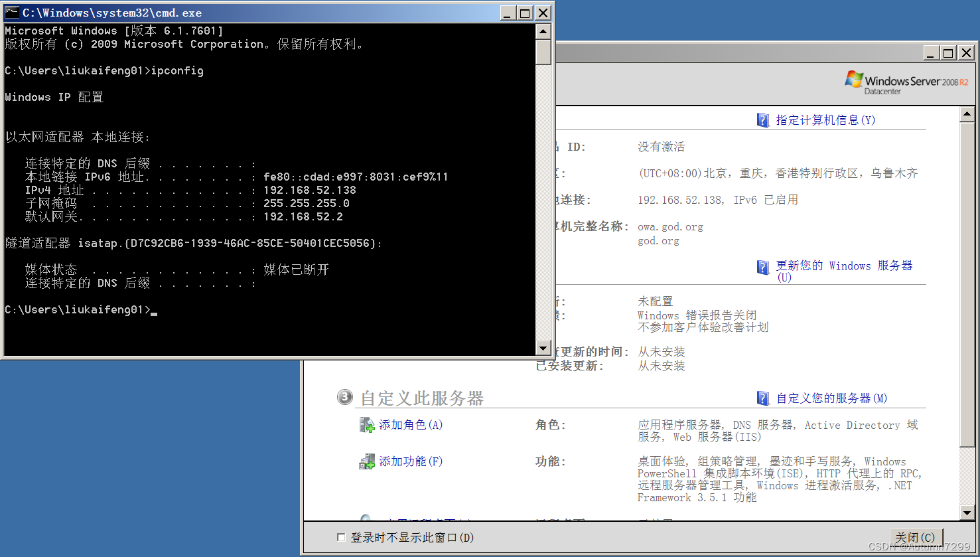Open the 添加角色(A) link

(410, 425)
